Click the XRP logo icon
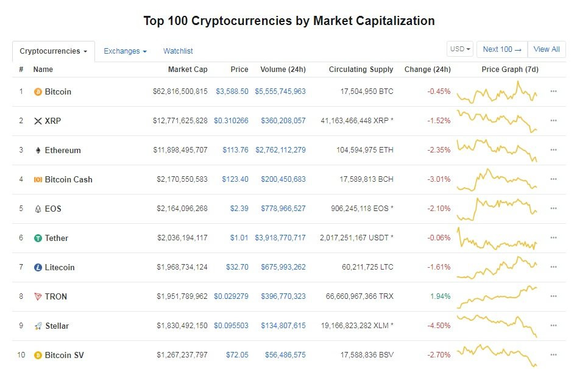Viewport: 588px width, 369px height. [x=38, y=121]
